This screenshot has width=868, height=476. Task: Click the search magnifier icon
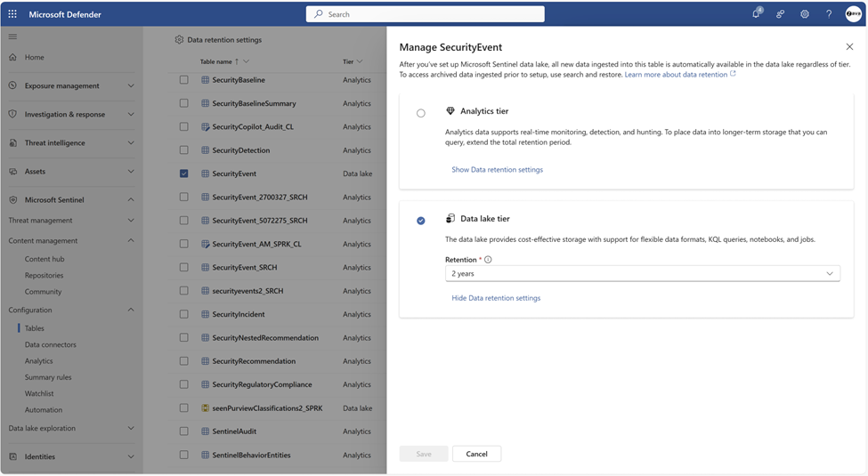(319, 14)
